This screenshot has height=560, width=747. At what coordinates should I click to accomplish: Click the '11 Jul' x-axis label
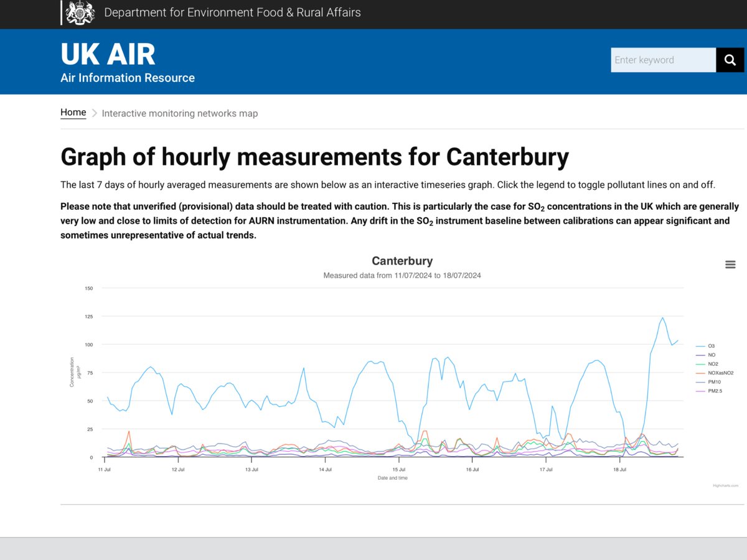105,469
